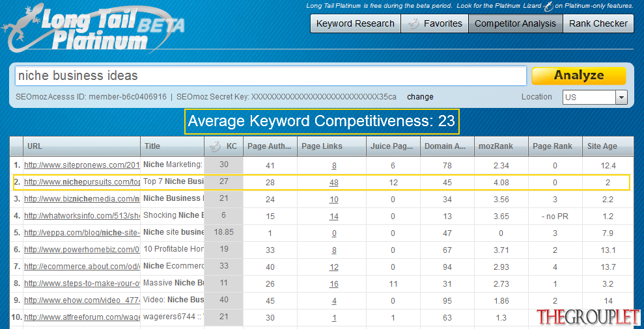Sort by KC column header
Viewport: 644px width, 329px height.
223,146
